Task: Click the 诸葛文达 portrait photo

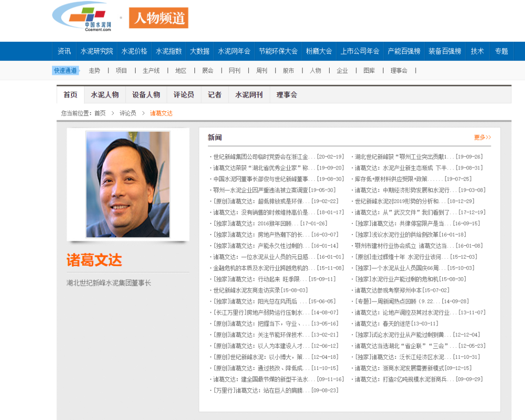Action: click(x=128, y=184)
